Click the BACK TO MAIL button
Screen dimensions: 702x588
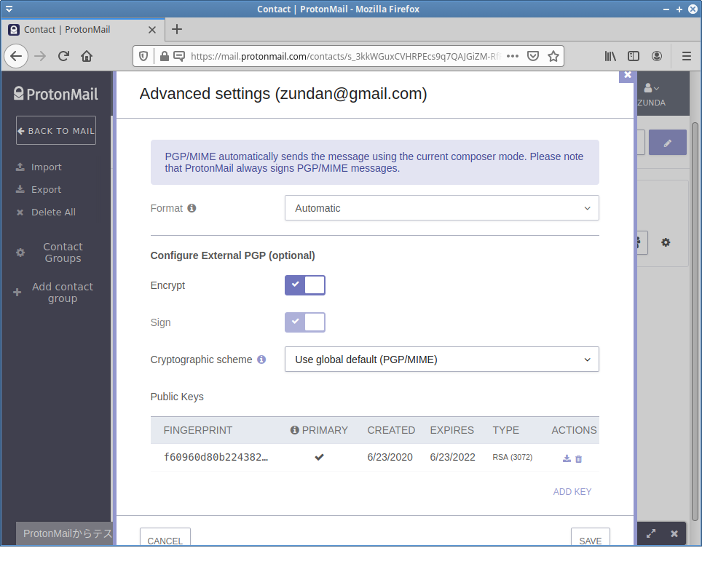tap(56, 130)
